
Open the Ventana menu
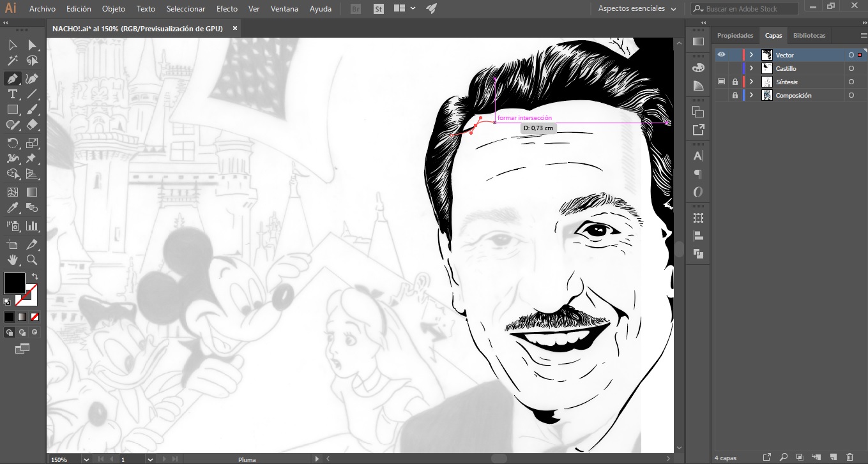(x=284, y=9)
